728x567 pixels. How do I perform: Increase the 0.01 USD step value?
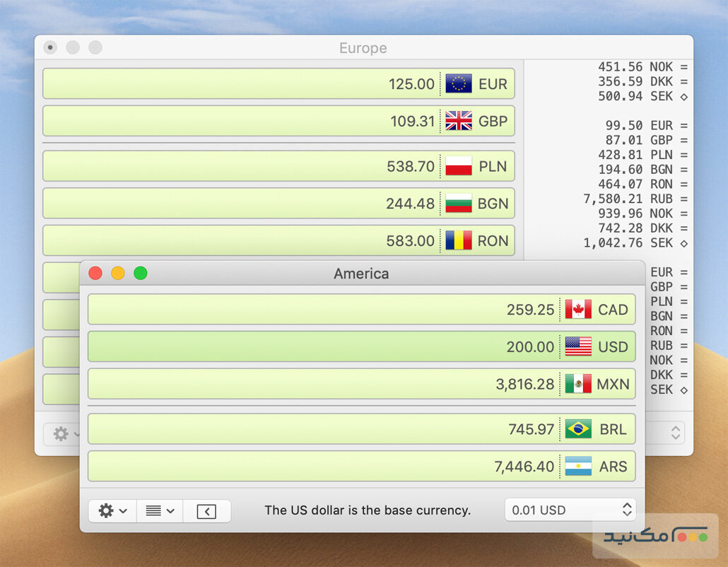(626, 505)
